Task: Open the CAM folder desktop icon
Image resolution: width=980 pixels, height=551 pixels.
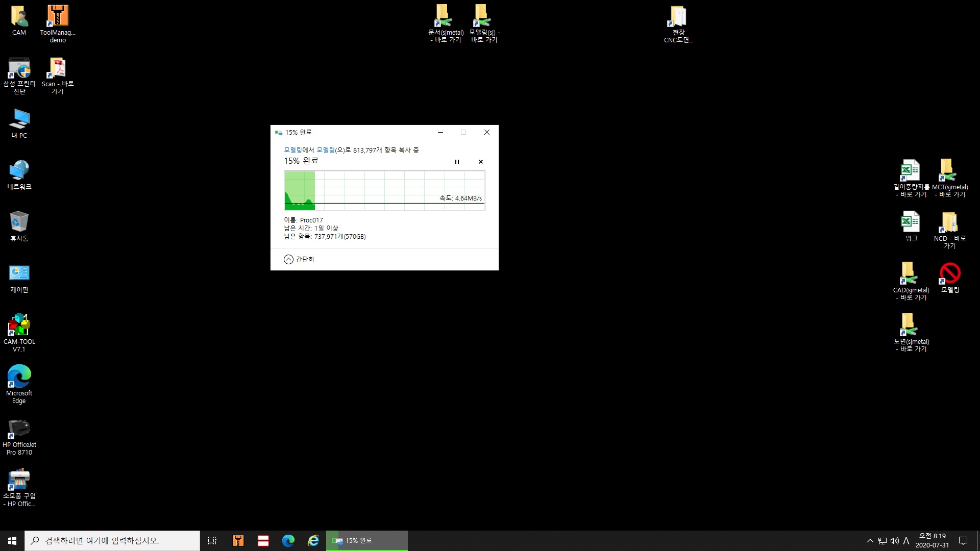Action: point(19,21)
